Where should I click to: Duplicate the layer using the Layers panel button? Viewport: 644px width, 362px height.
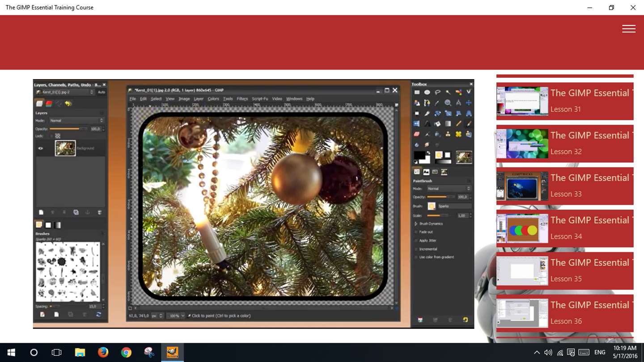[76, 212]
